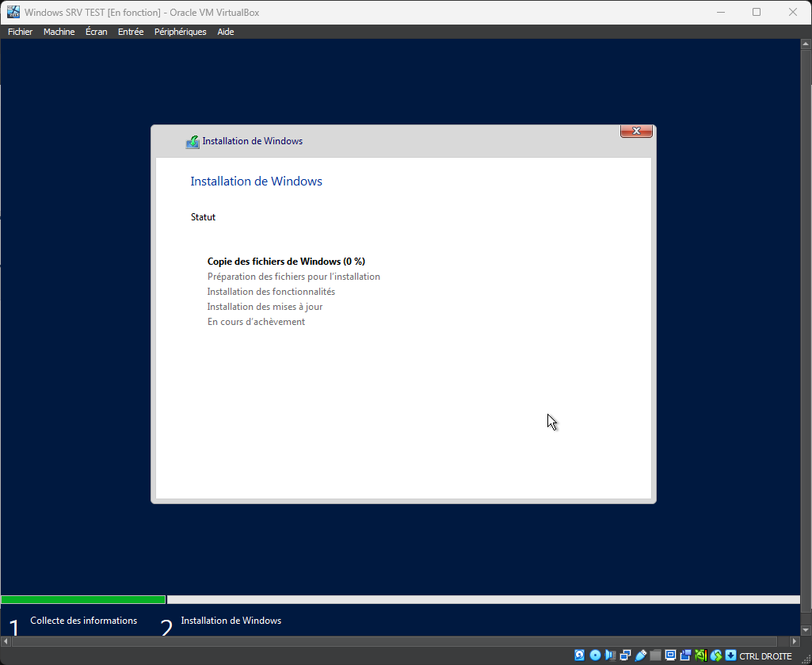This screenshot has width=812, height=665.
Task: Click the green installation progress bar
Action: click(x=83, y=600)
